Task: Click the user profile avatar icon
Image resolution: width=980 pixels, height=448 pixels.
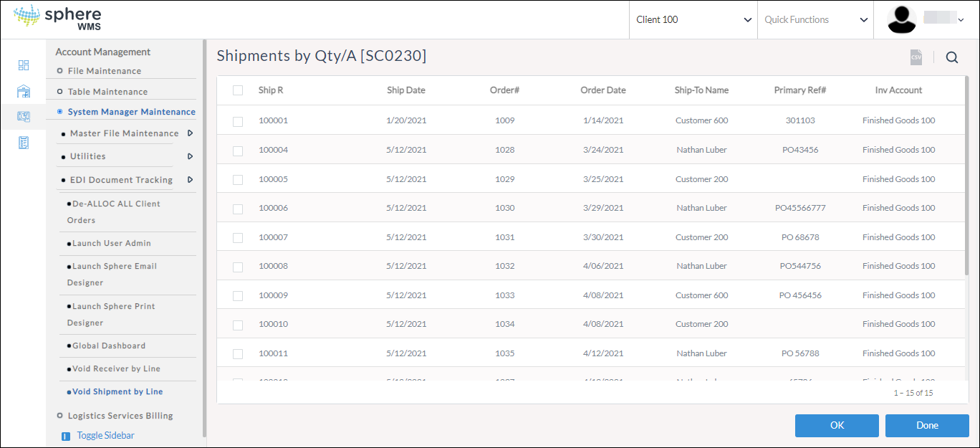Action: [x=902, y=20]
